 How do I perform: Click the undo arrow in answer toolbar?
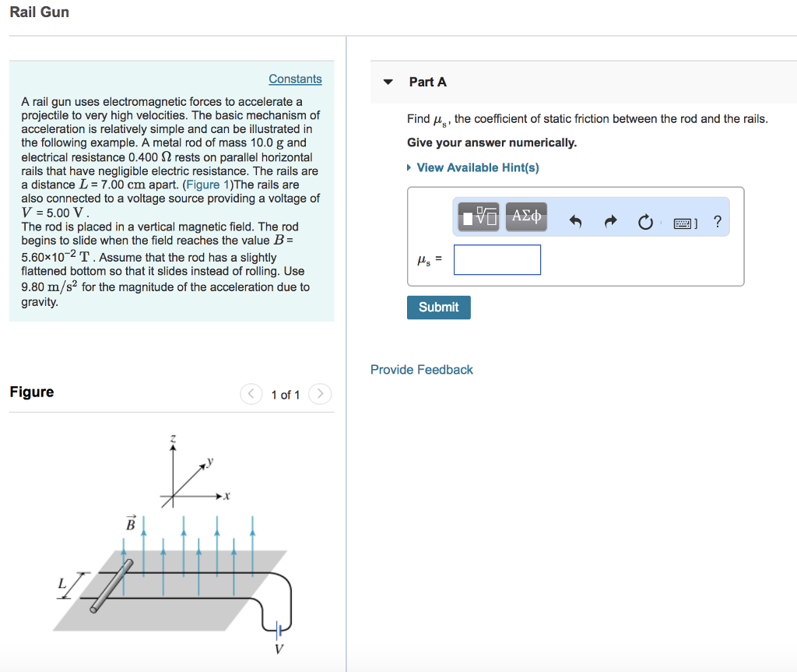pyautogui.click(x=576, y=223)
